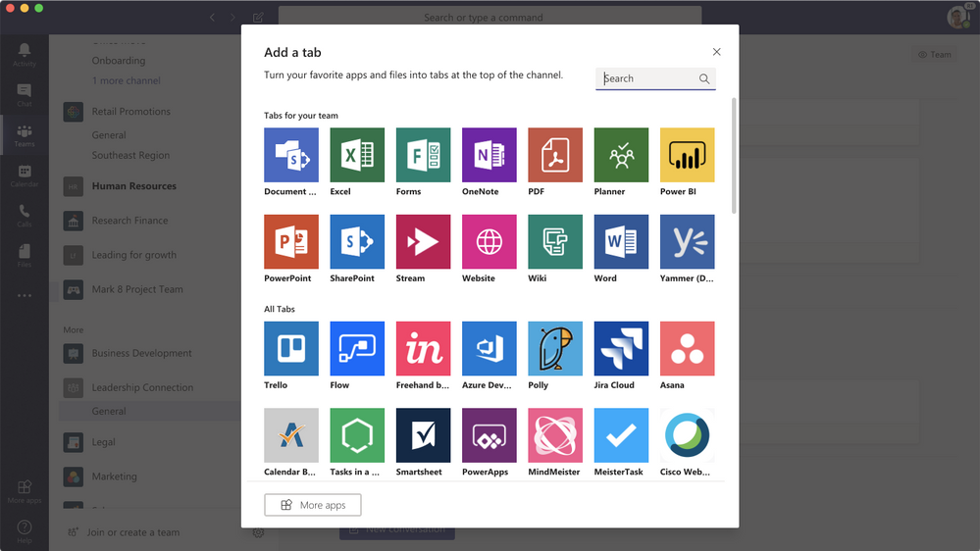The image size is (980, 551).
Task: Select the Power BI tile
Action: pos(687,155)
